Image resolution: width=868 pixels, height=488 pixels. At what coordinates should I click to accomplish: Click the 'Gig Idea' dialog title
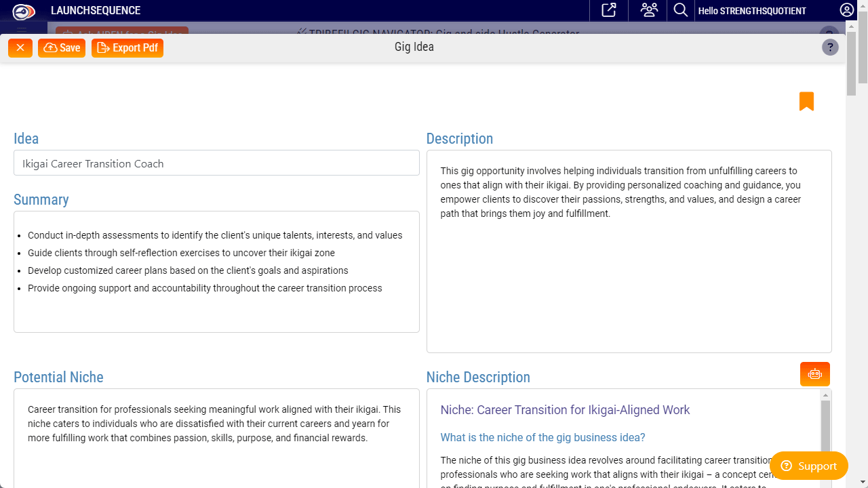point(414,47)
